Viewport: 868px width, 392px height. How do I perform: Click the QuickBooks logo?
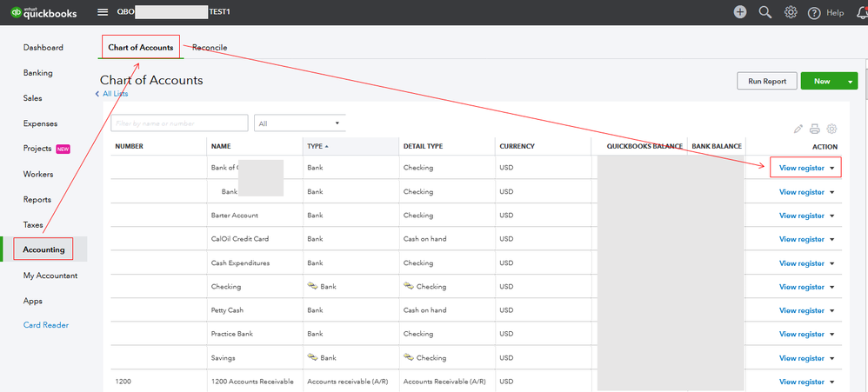(43, 12)
